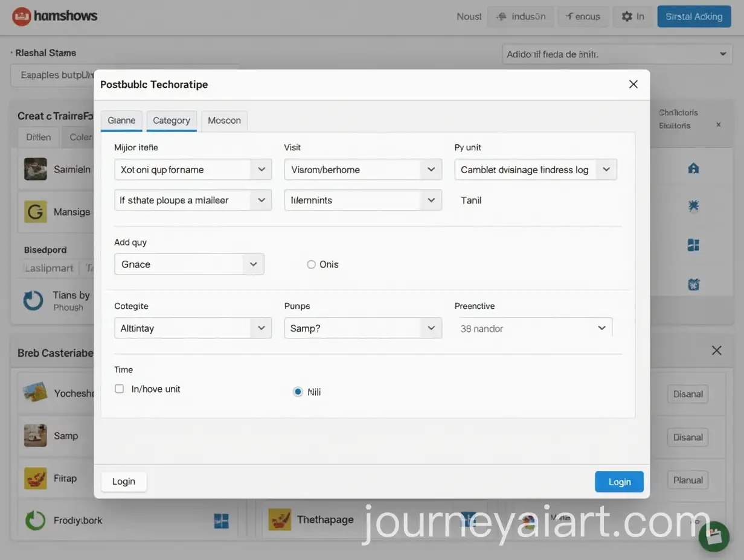Screen dimensions: 744x560
Task: Click the settings gear next to In
Action: (626, 16)
